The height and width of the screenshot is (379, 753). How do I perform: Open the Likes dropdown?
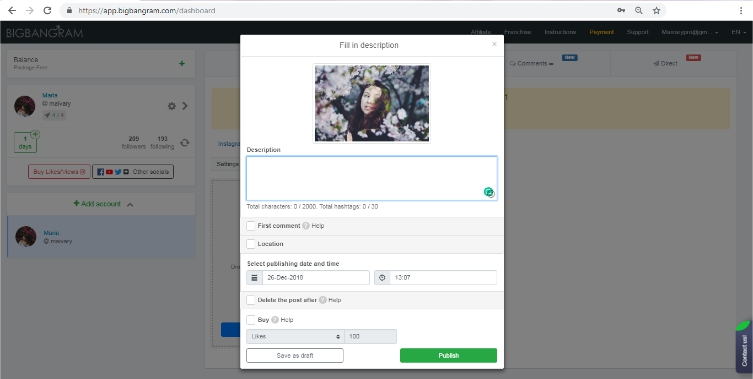click(295, 336)
